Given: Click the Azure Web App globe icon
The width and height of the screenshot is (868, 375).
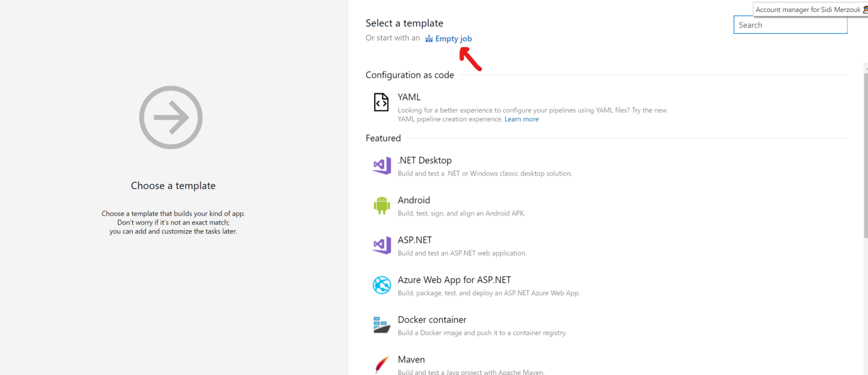Looking at the screenshot, I should pos(382,285).
